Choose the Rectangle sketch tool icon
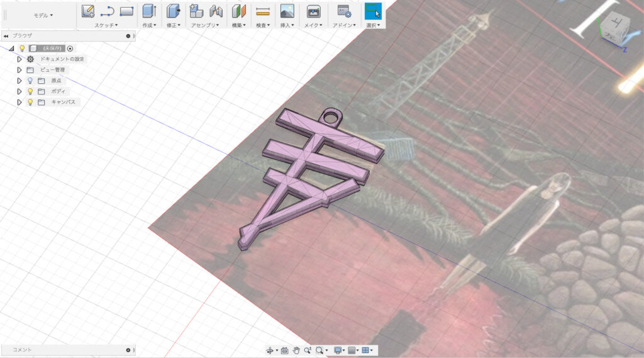Screen dimensions: 644x358 click(126, 11)
